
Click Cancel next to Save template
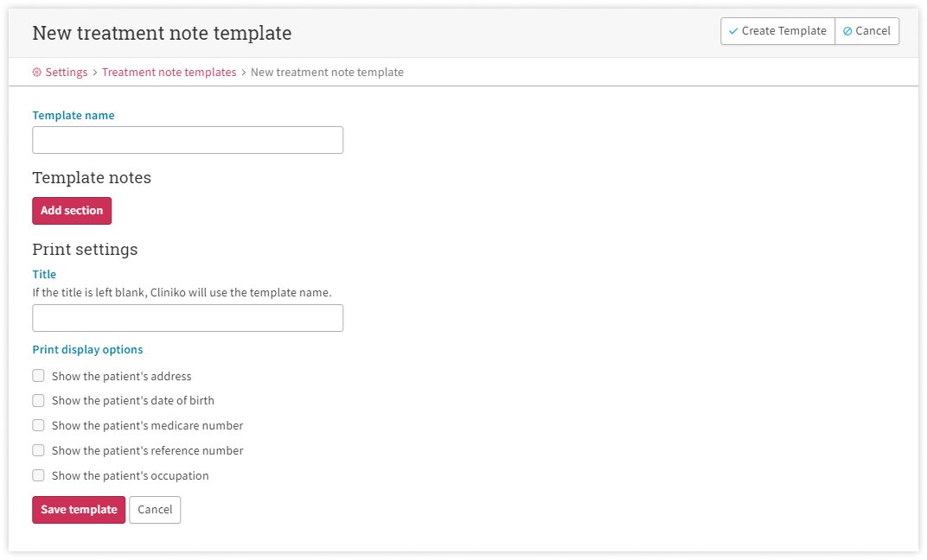tap(155, 510)
